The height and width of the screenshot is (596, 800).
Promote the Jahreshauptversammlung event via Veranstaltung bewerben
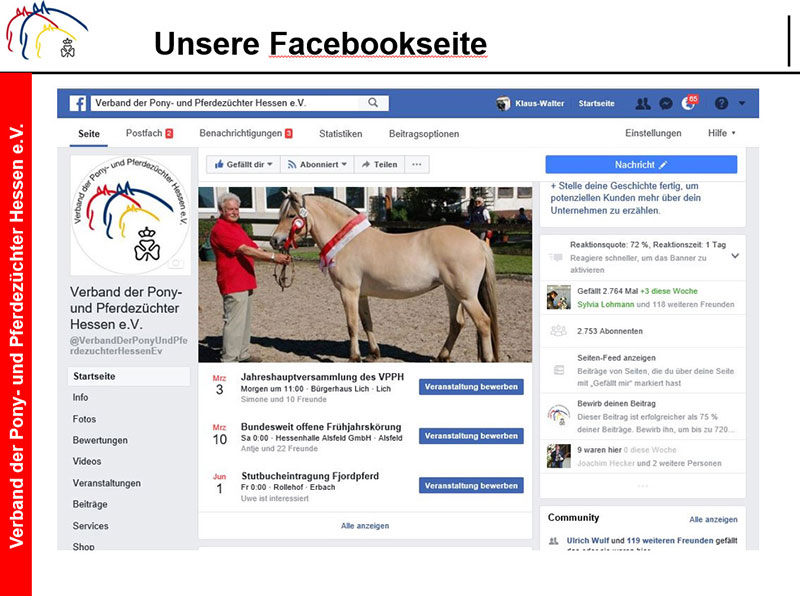[471, 387]
